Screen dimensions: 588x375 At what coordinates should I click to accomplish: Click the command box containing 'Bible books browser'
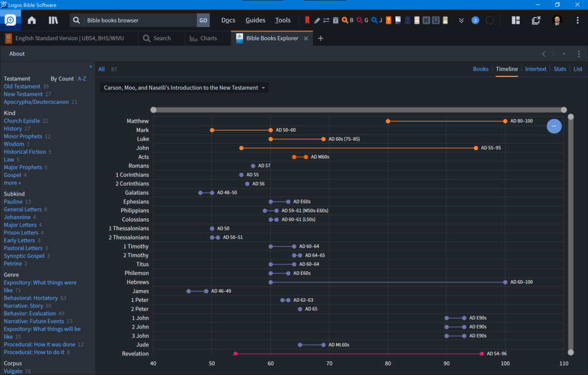coord(140,20)
